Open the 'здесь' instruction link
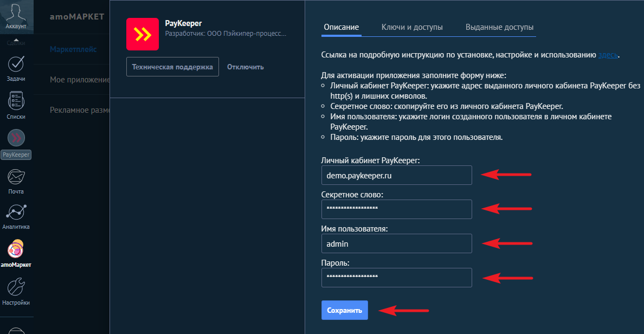The width and height of the screenshot is (644, 334). pyautogui.click(x=608, y=55)
